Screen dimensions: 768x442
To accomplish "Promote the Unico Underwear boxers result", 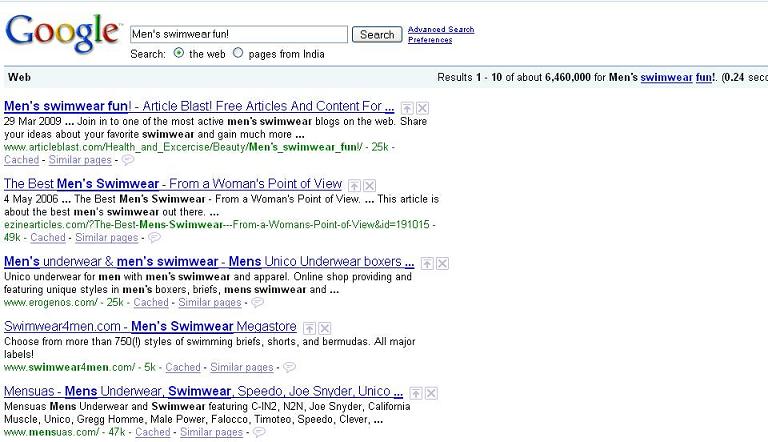I will (x=427, y=264).
